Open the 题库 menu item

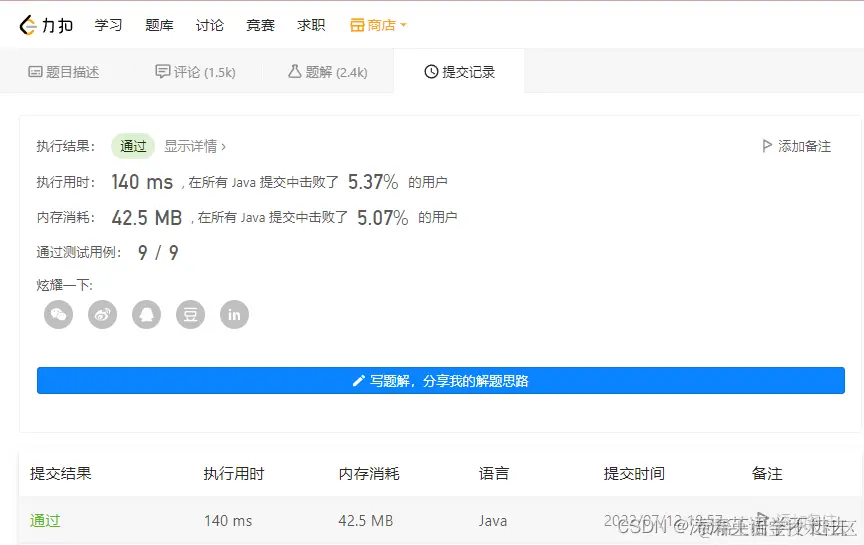pos(159,25)
